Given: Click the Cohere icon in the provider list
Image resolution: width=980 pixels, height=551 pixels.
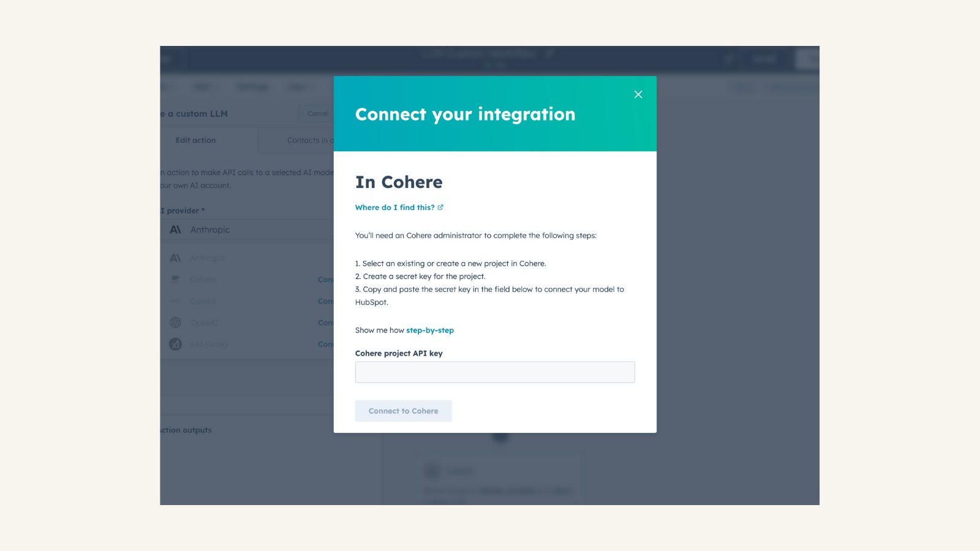Looking at the screenshot, I should tap(175, 279).
